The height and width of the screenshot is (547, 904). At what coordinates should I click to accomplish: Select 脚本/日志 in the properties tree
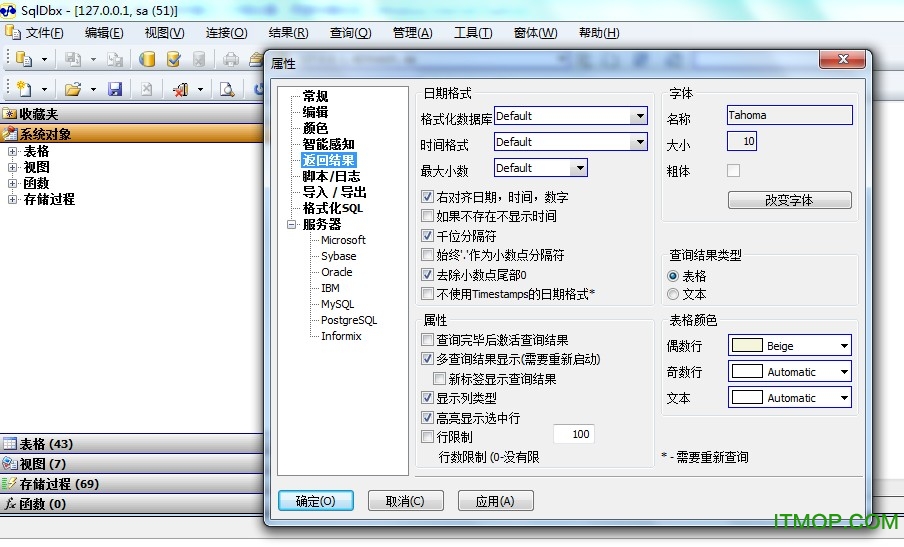(331, 176)
